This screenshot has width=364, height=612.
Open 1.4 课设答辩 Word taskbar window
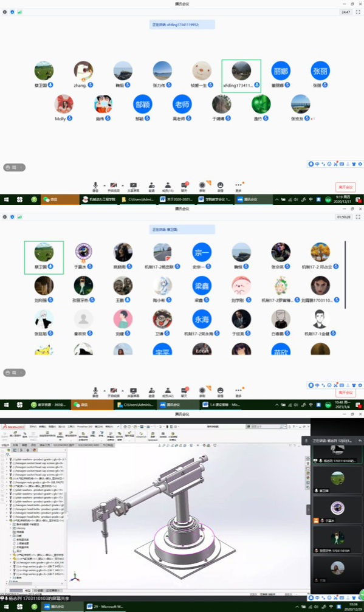coord(221,405)
